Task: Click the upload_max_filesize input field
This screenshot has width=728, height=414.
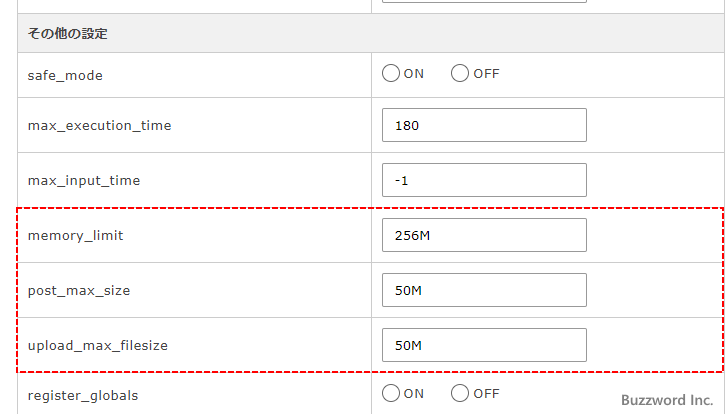Action: point(484,345)
